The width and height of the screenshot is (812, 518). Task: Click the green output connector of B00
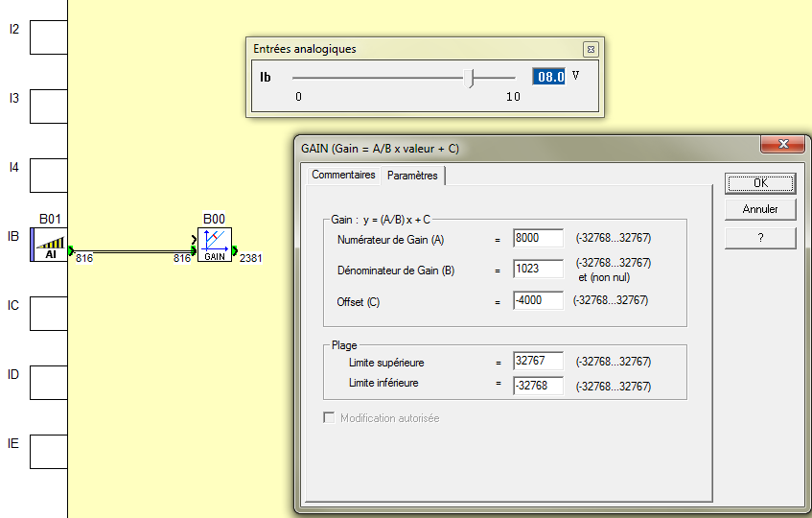235,252
